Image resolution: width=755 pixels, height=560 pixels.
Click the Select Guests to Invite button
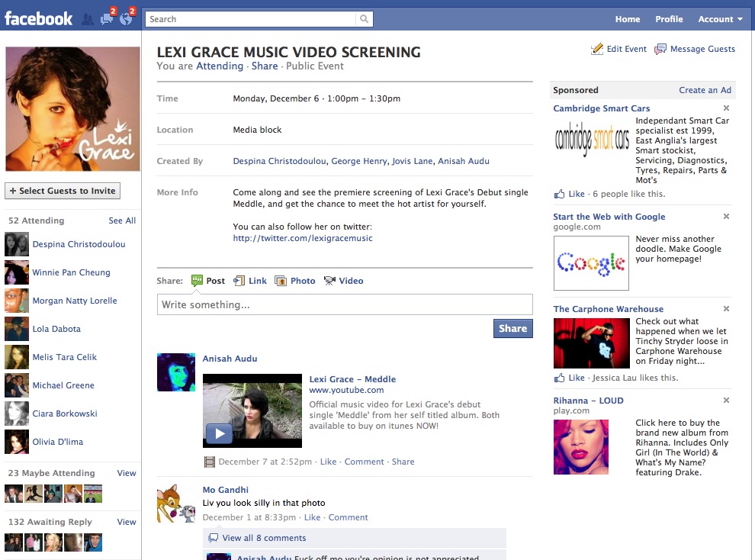pyautogui.click(x=63, y=191)
